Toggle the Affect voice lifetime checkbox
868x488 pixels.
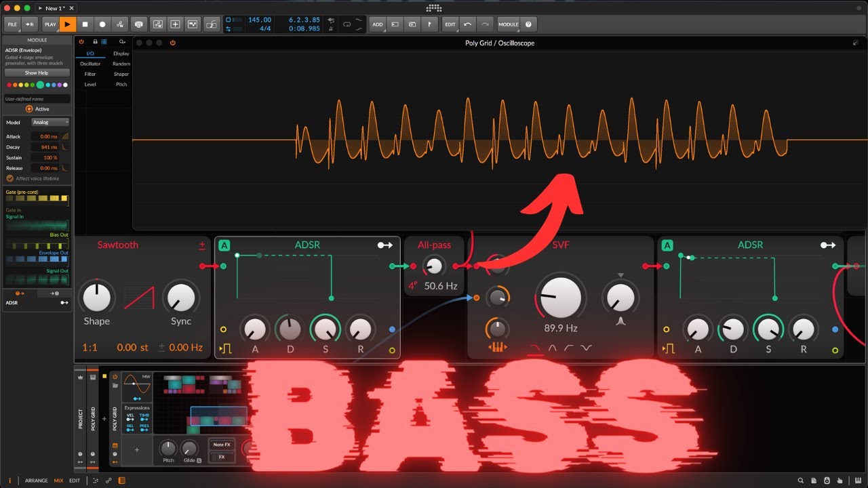10,178
